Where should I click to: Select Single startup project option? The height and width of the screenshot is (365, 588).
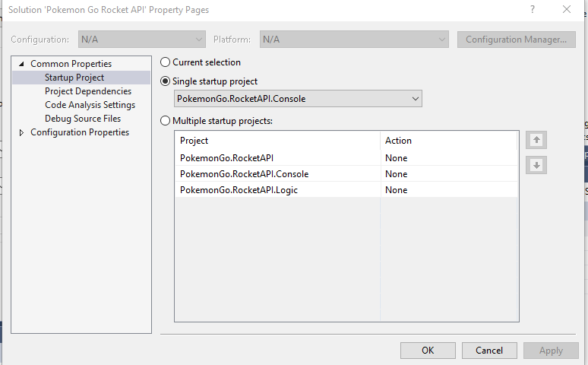165,81
